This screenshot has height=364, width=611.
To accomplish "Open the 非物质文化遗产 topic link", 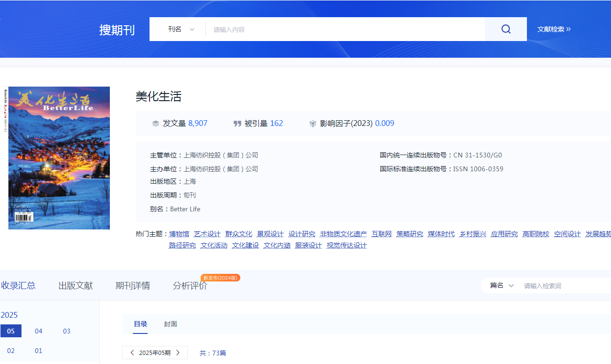I will 343,234.
